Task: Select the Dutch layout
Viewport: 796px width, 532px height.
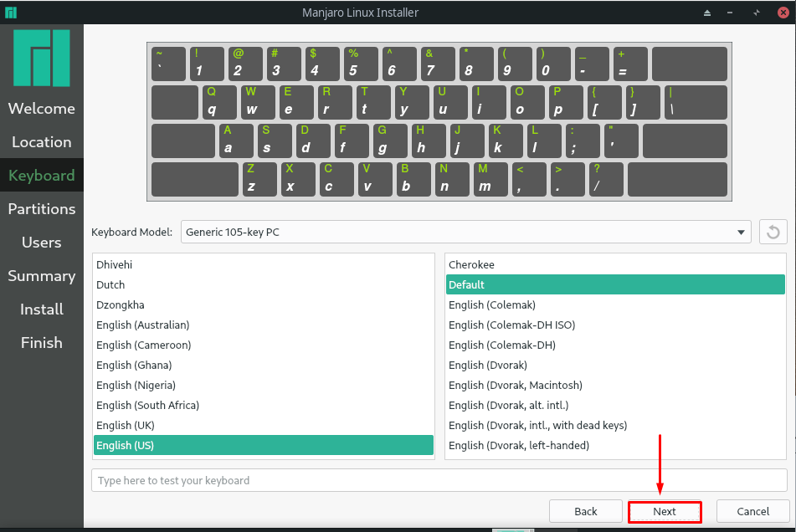Action: click(264, 284)
